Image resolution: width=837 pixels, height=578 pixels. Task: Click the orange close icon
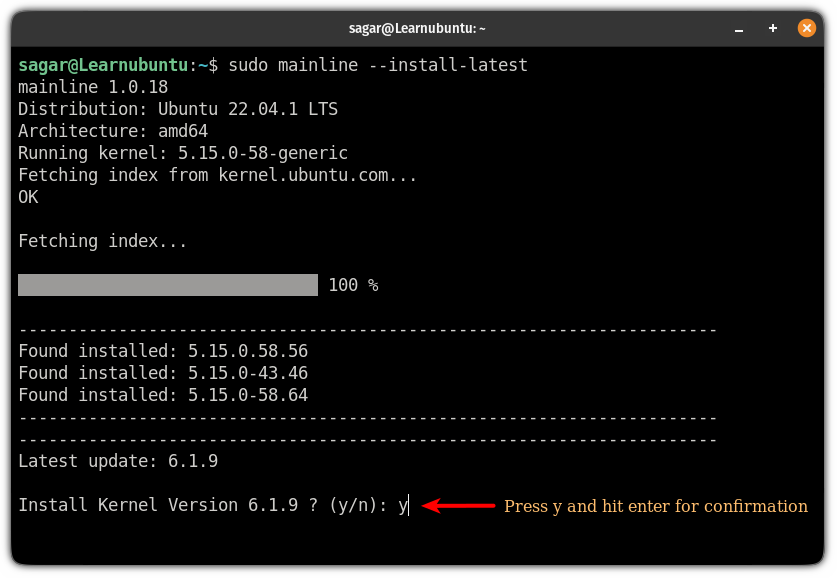(x=806, y=28)
